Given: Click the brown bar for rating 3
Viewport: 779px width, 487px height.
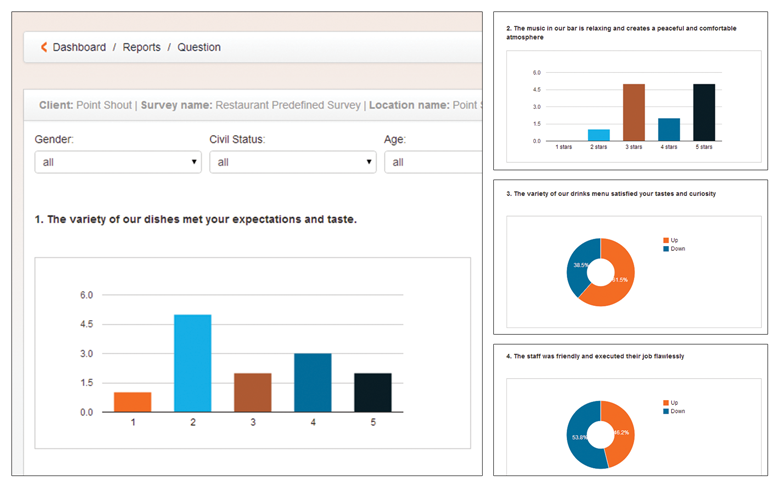Looking at the screenshot, I should [x=252, y=392].
